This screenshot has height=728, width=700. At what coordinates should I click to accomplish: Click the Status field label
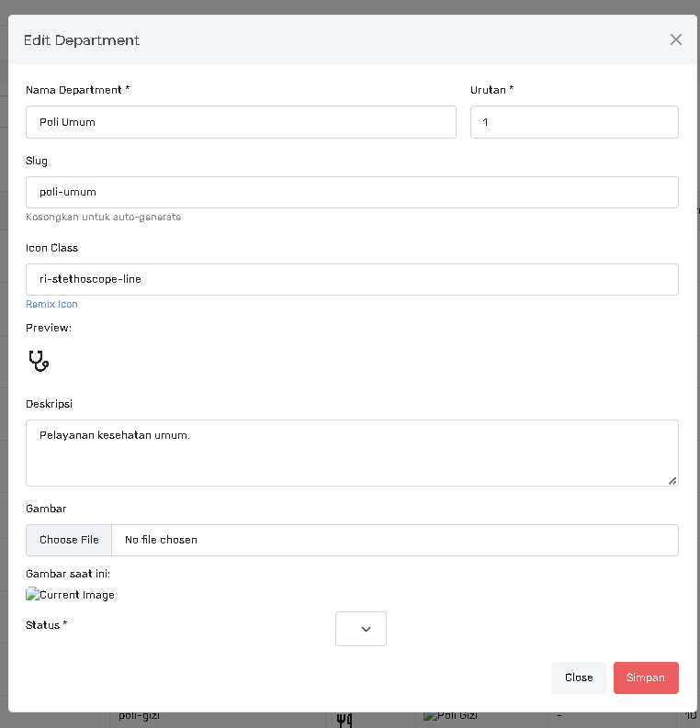coord(46,625)
